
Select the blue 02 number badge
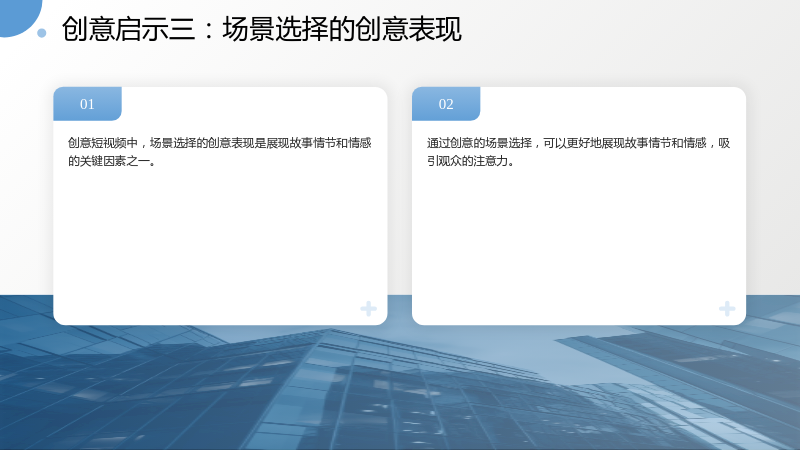pos(446,104)
